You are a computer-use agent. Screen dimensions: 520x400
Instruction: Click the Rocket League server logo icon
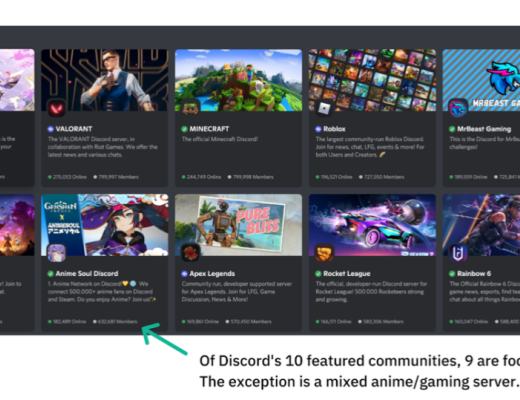(x=324, y=253)
